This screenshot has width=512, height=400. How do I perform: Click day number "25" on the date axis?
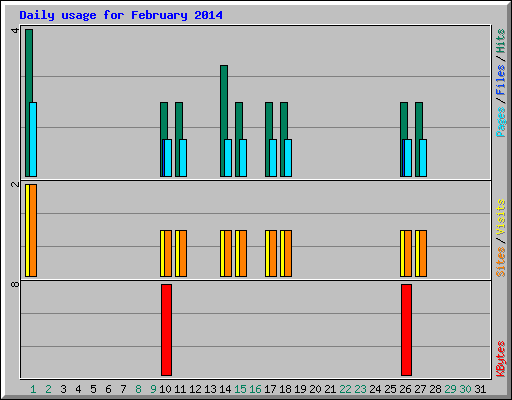pos(390,389)
